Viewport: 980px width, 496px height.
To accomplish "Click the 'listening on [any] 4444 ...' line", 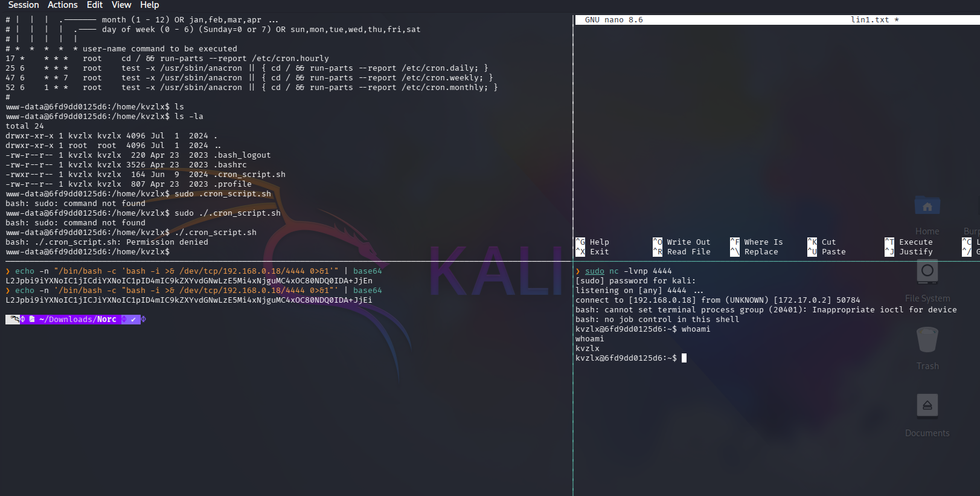I will 639,291.
